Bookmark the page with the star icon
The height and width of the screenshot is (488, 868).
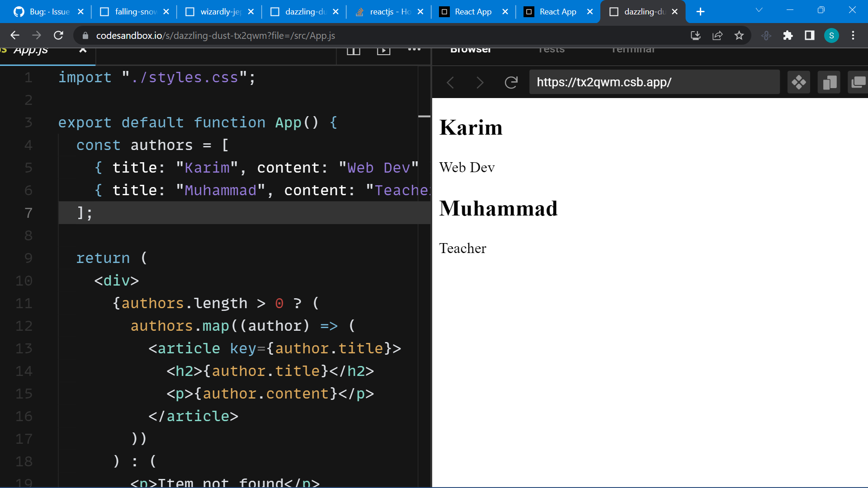pyautogui.click(x=739, y=35)
